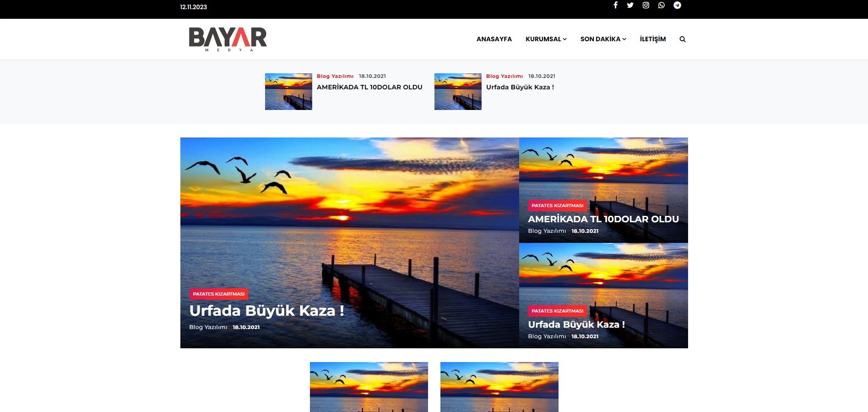Click 18.10.2021 date above top strip AMERİKADA headline
Viewport: 868px width, 412px height.
[372, 76]
